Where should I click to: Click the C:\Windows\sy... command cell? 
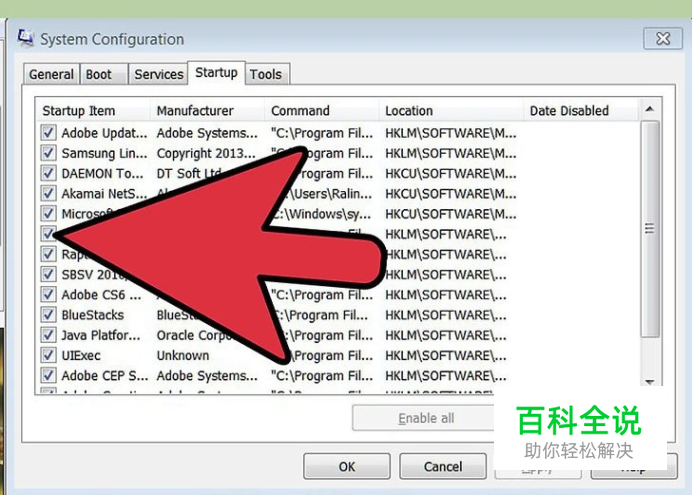[x=322, y=214]
